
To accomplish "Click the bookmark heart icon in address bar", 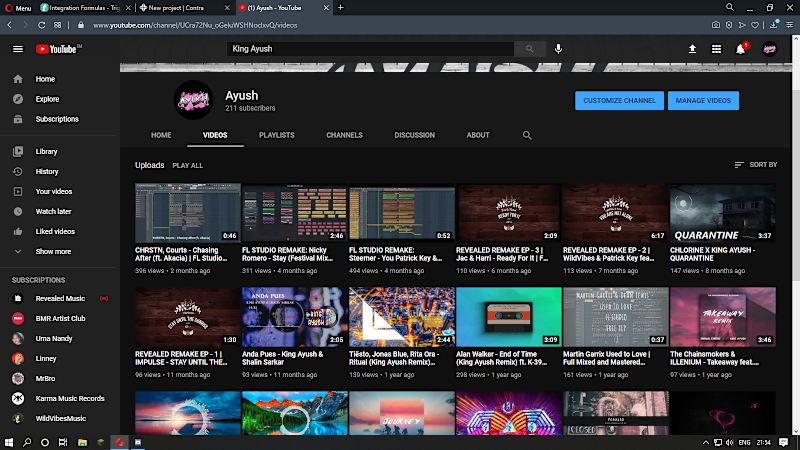I will (x=755, y=25).
